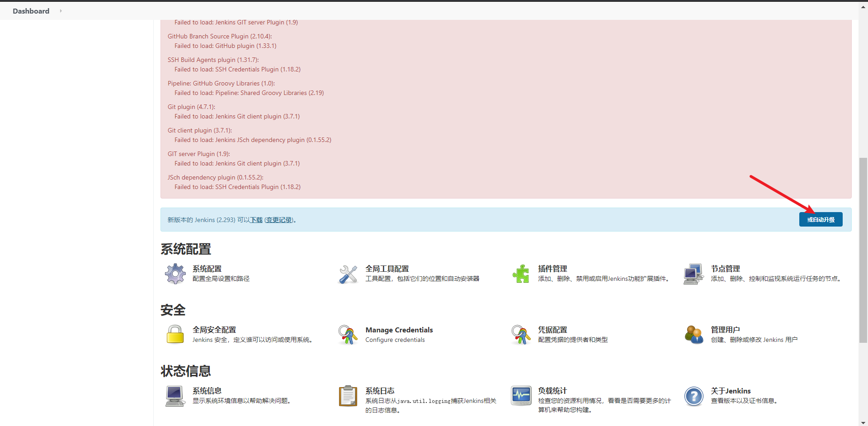Click text 'GIT server Plugin (1.9):'

coord(199,154)
